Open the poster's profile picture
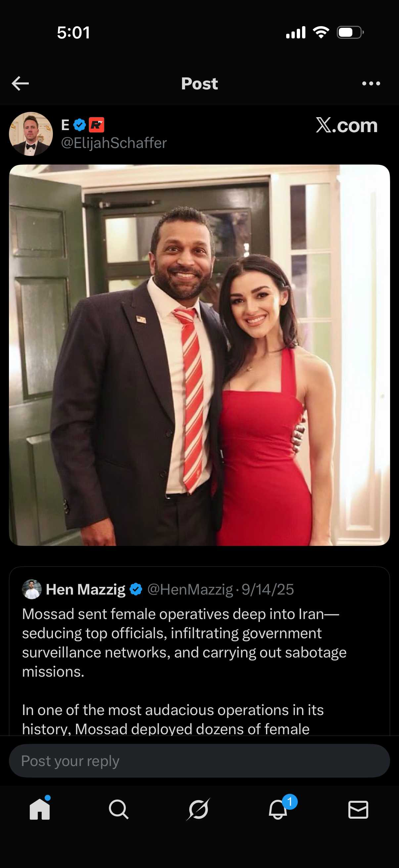Image resolution: width=399 pixels, height=868 pixels. click(31, 134)
